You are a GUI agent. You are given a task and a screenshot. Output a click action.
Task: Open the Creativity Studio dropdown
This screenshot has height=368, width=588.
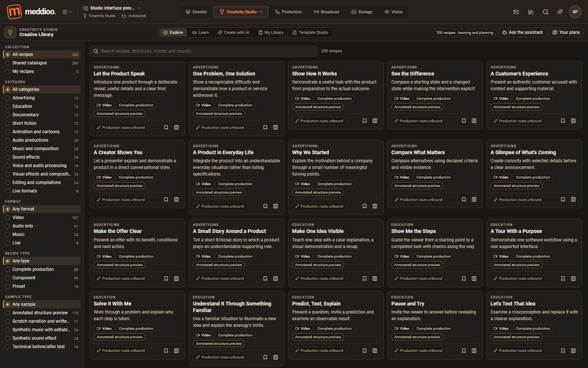[x=241, y=12]
